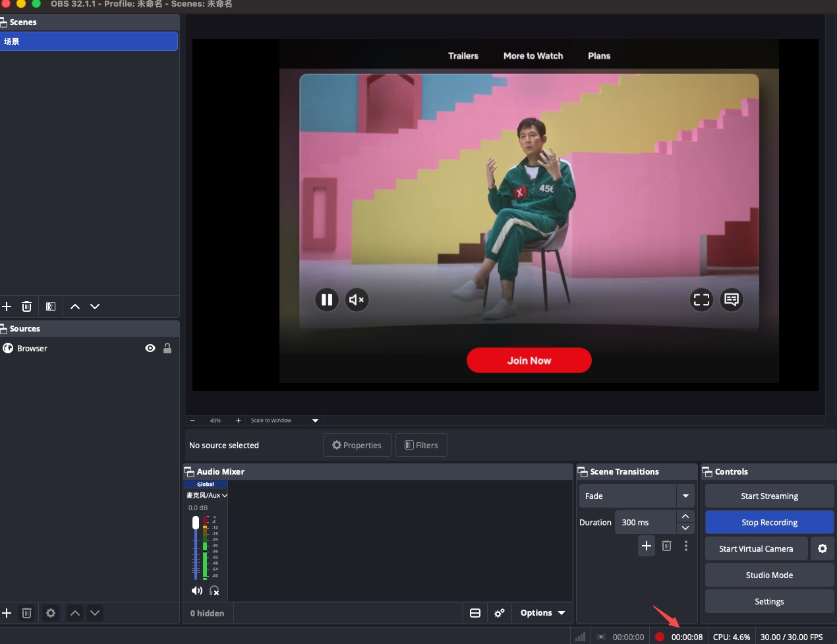The image size is (837, 644).
Task: Select the Browser source row
Action: click(89, 348)
